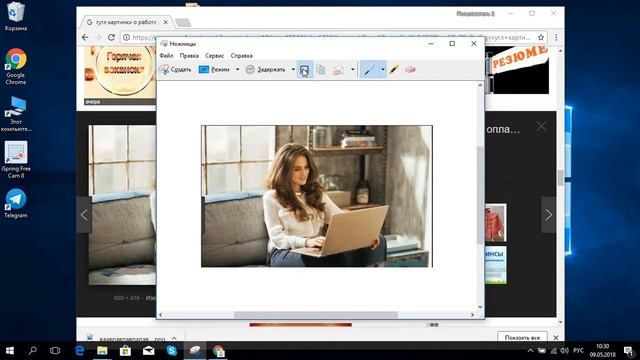640x360 pixels.
Task: Open Mail app from the taskbar
Action: 149,351
